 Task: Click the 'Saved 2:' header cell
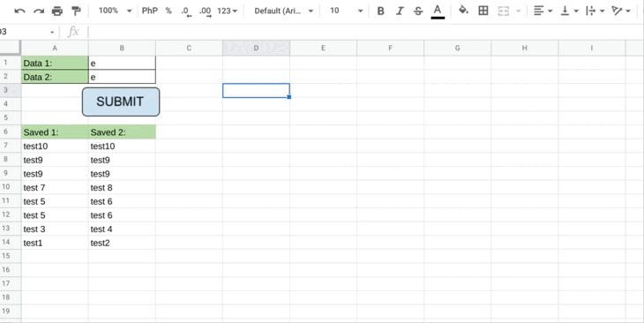(x=122, y=131)
